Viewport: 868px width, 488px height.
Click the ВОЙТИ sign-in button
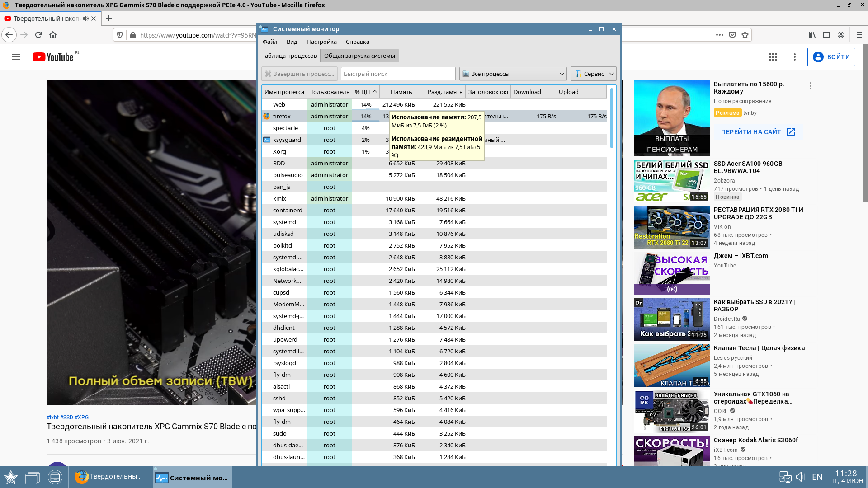(x=831, y=57)
